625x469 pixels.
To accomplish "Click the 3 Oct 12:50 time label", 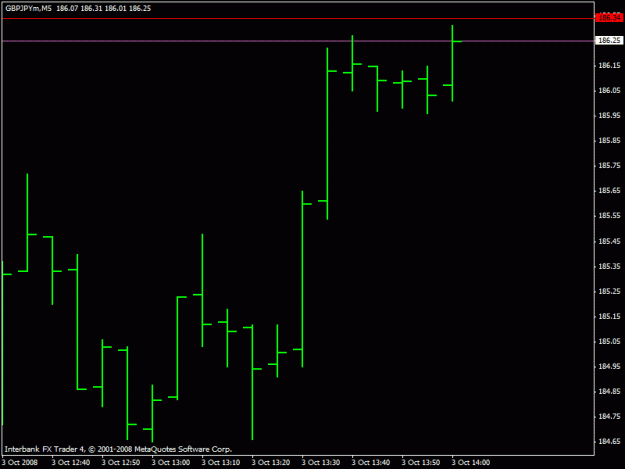I will [121, 463].
